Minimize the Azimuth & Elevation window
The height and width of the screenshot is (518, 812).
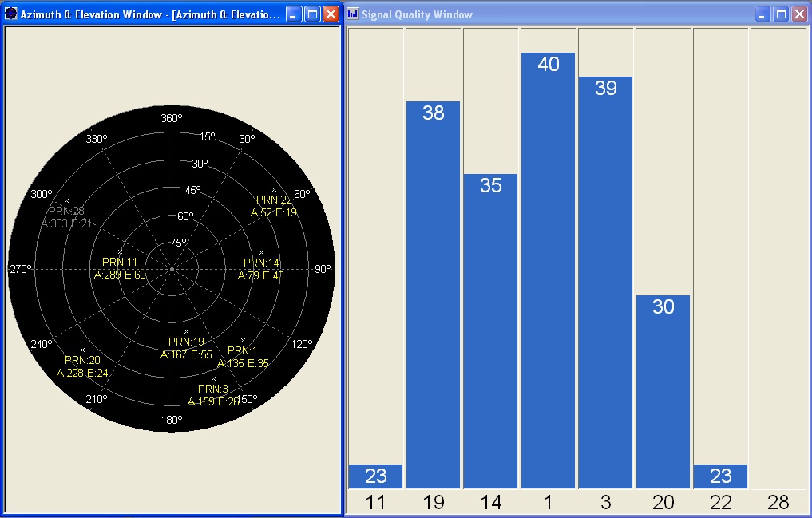pos(294,14)
